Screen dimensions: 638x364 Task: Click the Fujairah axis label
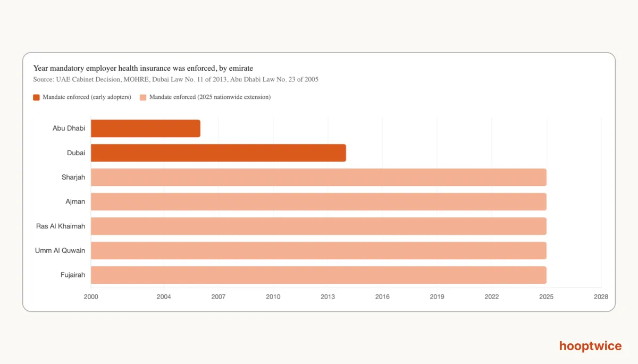73,275
